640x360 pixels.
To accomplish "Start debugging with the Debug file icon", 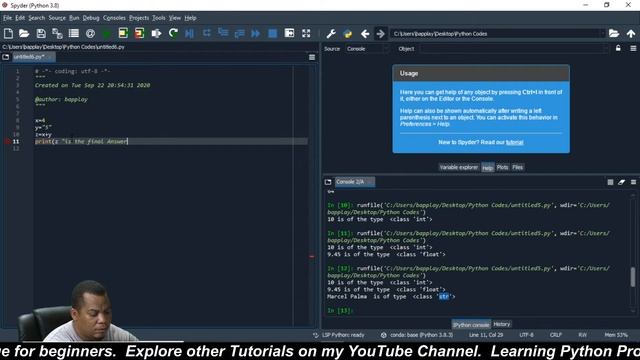I will (189, 33).
